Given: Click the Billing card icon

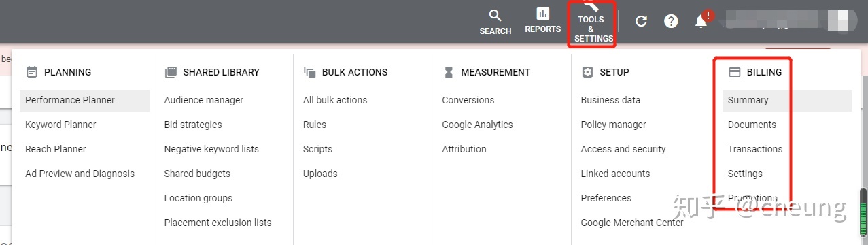Looking at the screenshot, I should click(734, 72).
